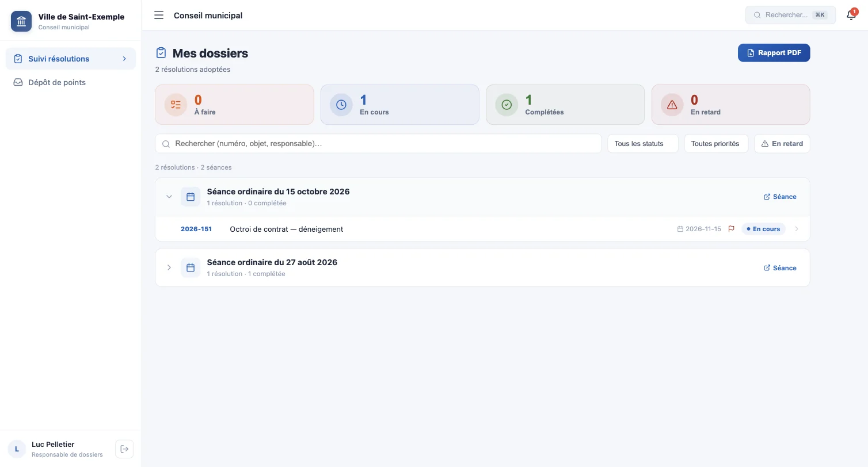Viewport: 868px width, 467px height.
Task: Download the Rapport PDF
Action: click(x=774, y=53)
